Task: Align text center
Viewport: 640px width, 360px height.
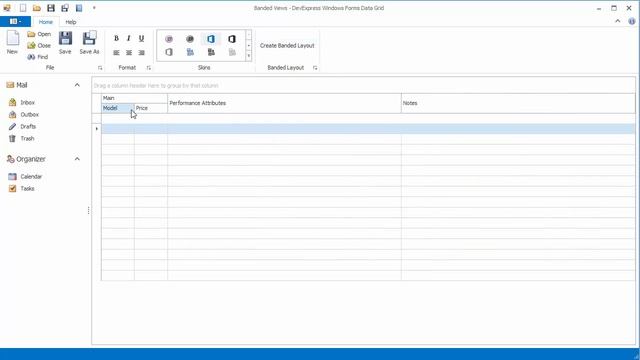Action: [129, 53]
